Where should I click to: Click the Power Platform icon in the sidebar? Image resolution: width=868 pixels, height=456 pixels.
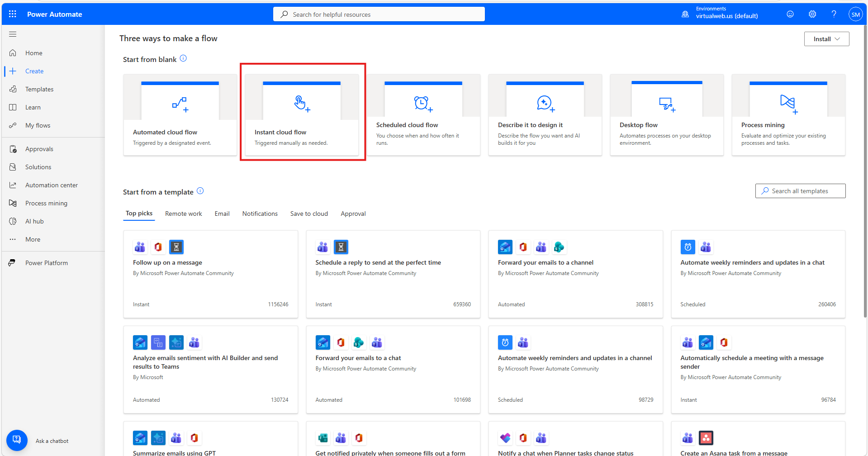click(12, 263)
